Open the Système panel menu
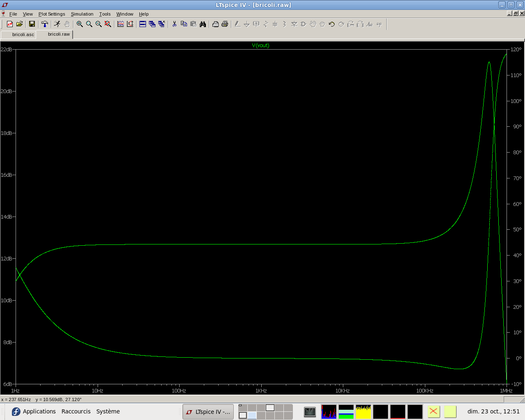The height and width of the screenshot is (420, 525). click(108, 411)
